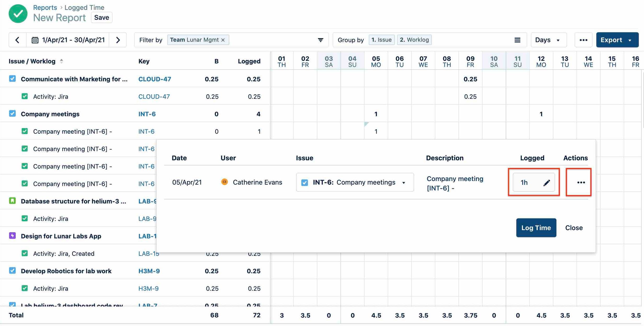Open view settings icon beside Group by
644x326 pixels.
tap(517, 40)
